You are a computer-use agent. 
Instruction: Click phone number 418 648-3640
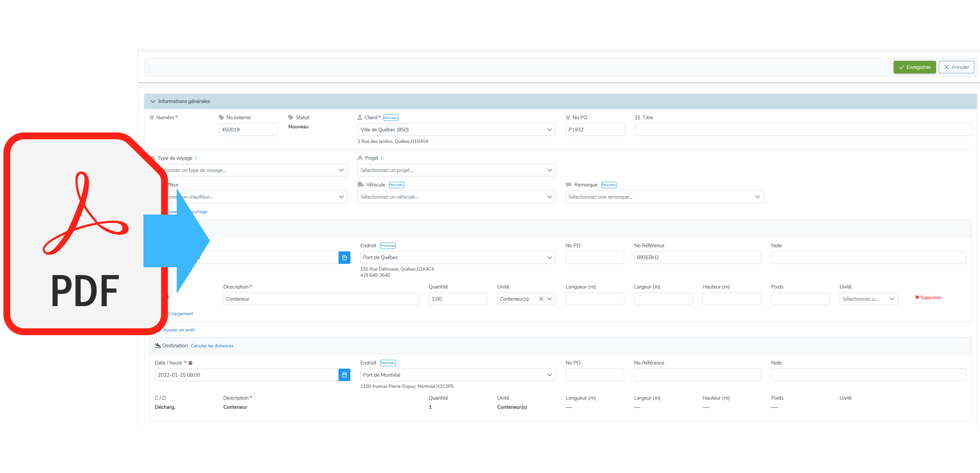click(x=375, y=275)
